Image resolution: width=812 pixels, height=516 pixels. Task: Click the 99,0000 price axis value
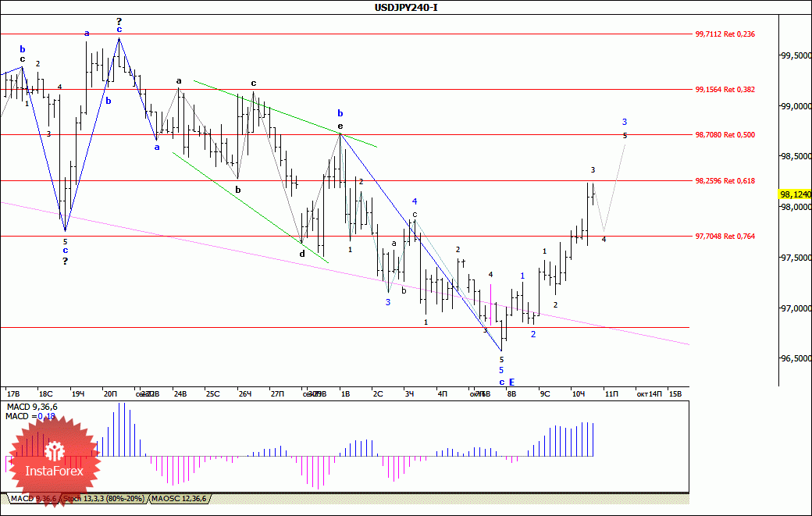click(x=796, y=106)
